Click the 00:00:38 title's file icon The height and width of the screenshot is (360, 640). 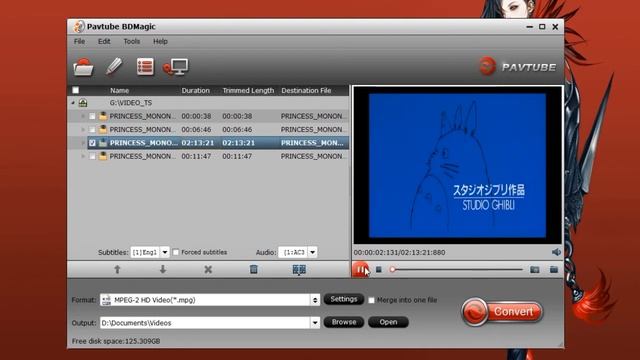point(103,116)
